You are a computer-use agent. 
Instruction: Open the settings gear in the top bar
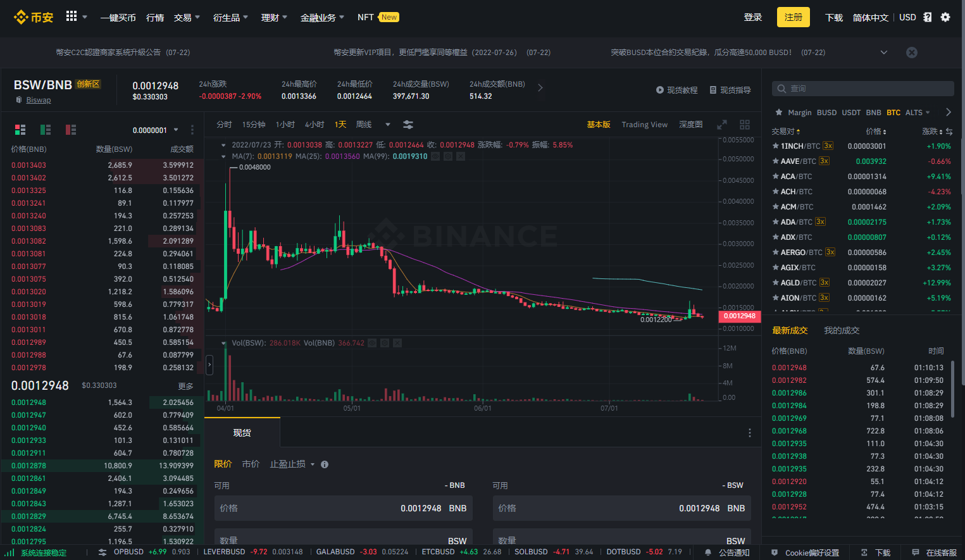click(945, 17)
